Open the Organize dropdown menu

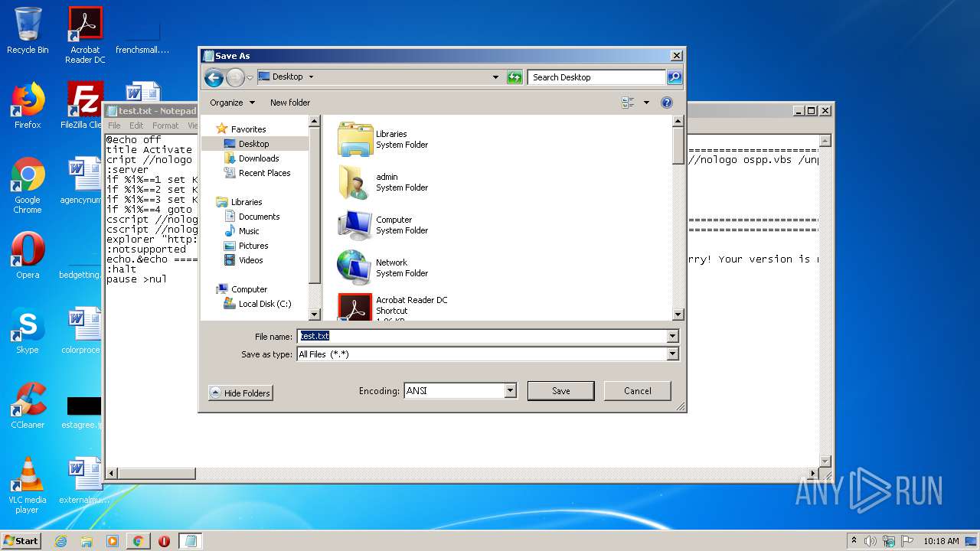point(232,103)
